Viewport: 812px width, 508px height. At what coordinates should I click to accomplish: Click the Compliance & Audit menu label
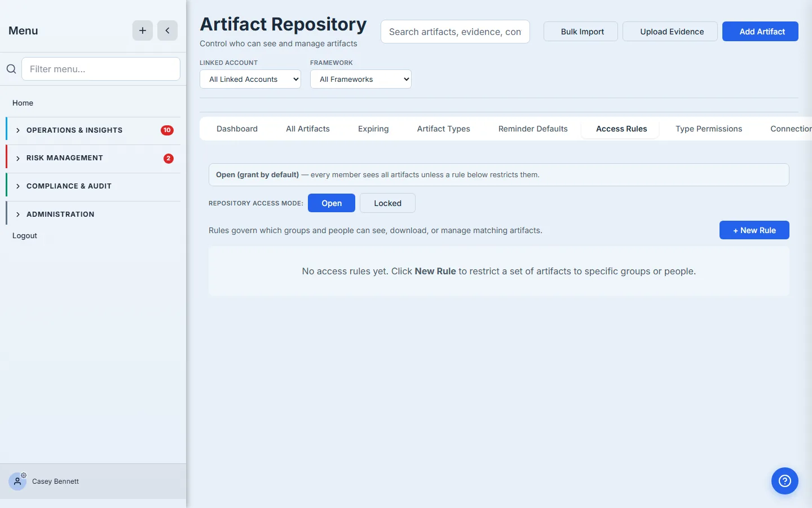pyautogui.click(x=69, y=186)
